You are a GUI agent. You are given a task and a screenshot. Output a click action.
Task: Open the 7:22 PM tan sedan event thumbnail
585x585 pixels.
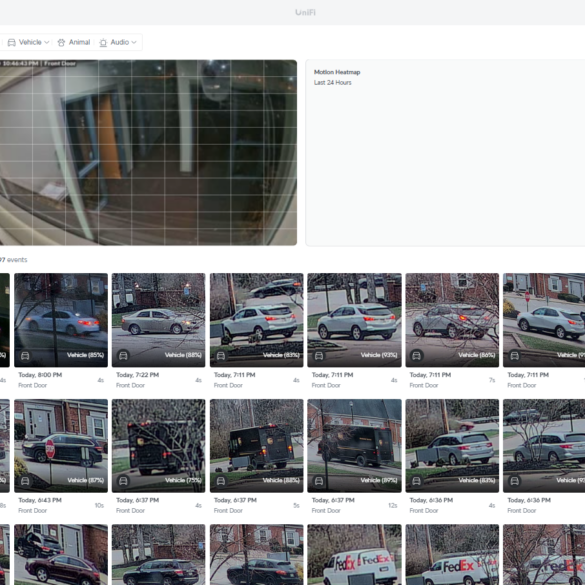pyautogui.click(x=159, y=320)
